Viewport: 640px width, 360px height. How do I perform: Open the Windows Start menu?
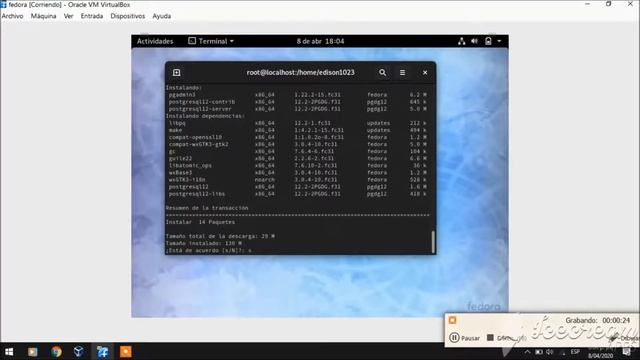[x=9, y=352]
